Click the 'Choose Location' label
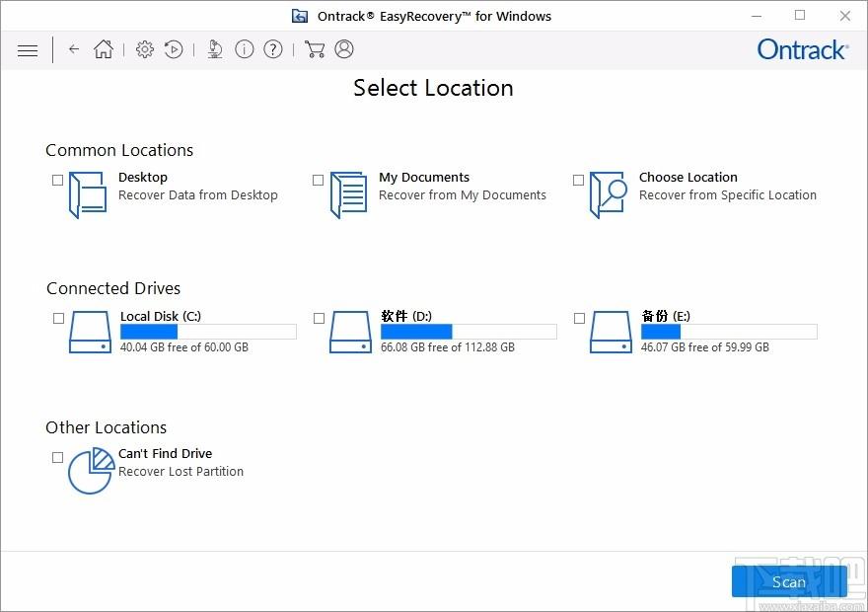 point(688,178)
